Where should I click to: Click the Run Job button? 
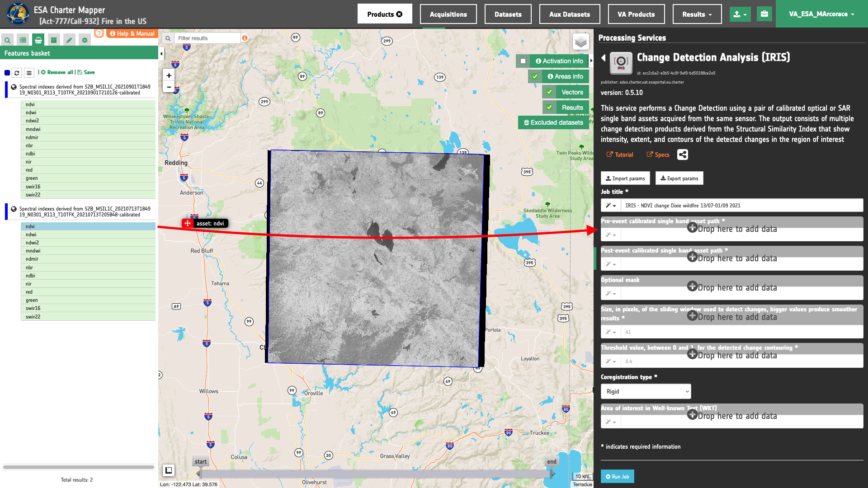[618, 476]
